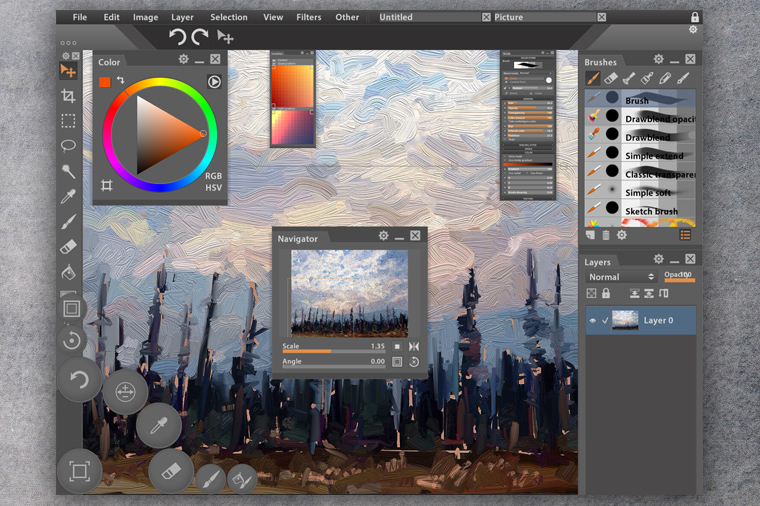Viewport: 760px width, 506px height.
Task: Click the round eraser quick button
Action: point(171,471)
